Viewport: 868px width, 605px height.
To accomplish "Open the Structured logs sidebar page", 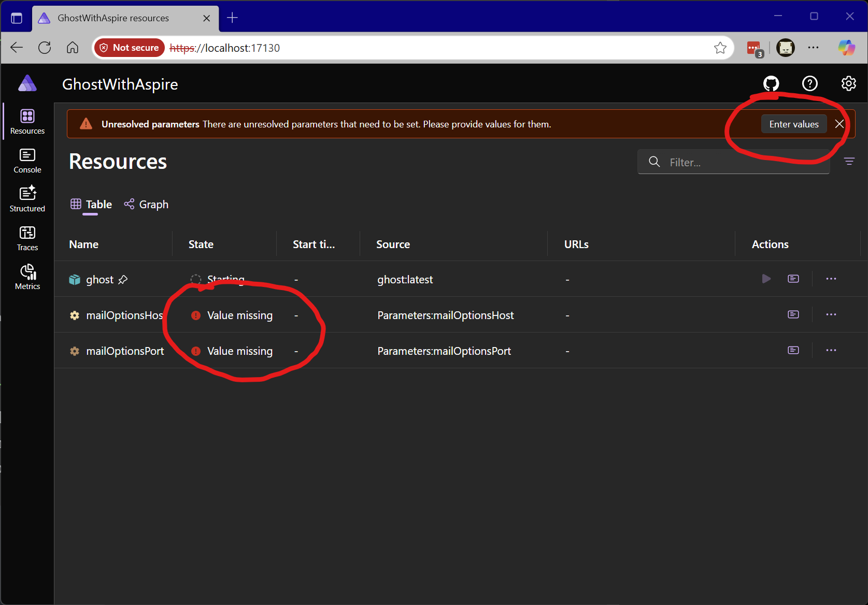I will (x=27, y=199).
